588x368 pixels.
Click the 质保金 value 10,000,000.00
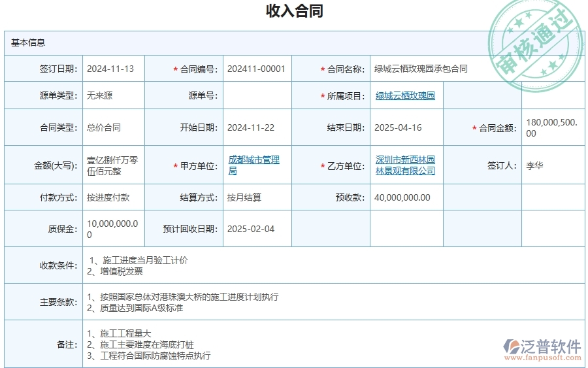click(x=112, y=229)
